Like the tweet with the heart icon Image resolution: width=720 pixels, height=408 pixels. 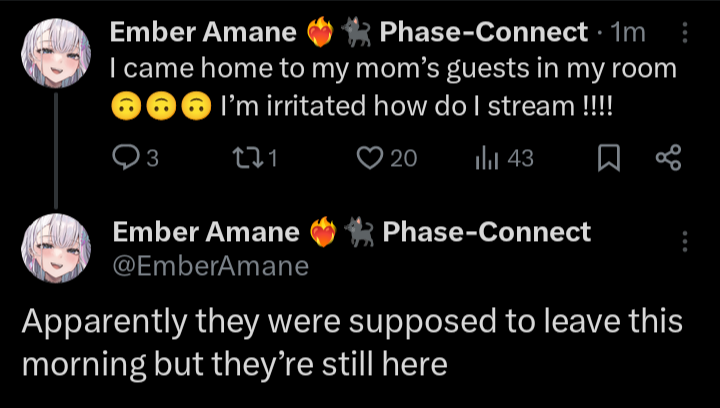(371, 158)
